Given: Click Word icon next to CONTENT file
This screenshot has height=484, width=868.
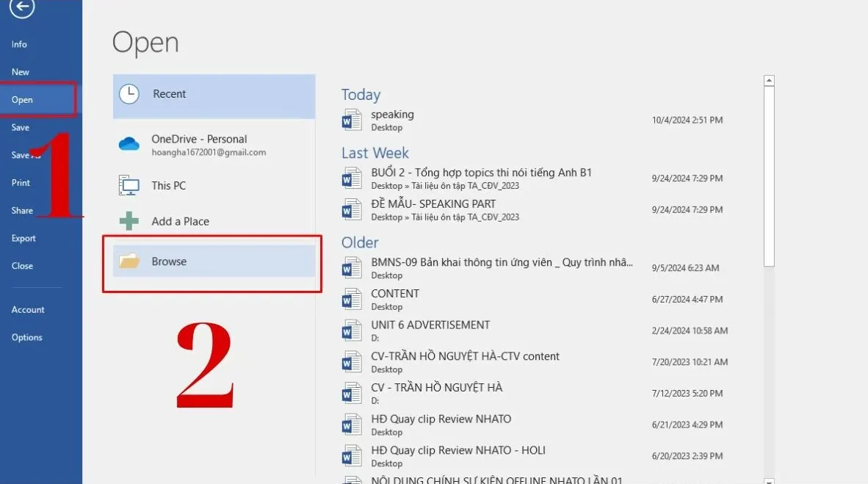Looking at the screenshot, I should pos(352,300).
